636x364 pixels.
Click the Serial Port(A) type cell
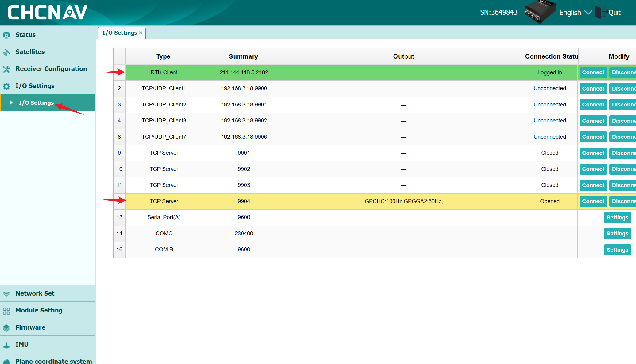pos(164,217)
